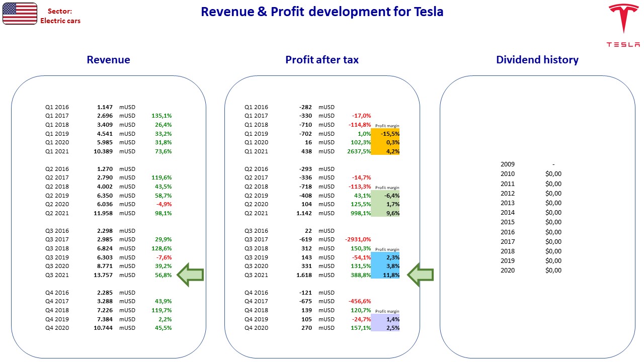Select the profit change figure -2931,0%
Viewport: 644px width, 362px height.
(358, 240)
